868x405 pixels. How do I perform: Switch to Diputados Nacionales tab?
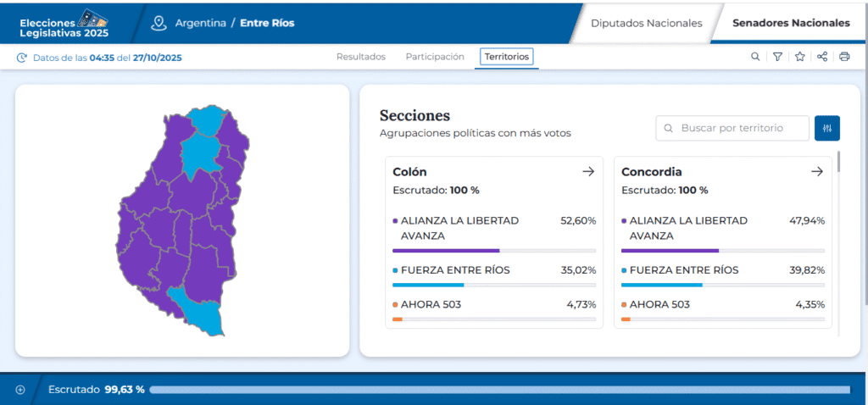(646, 23)
